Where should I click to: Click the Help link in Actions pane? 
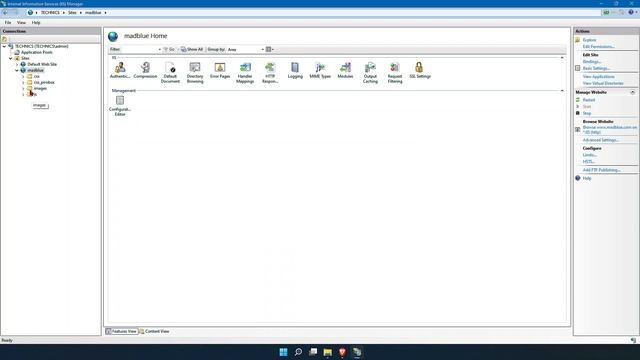coord(587,178)
